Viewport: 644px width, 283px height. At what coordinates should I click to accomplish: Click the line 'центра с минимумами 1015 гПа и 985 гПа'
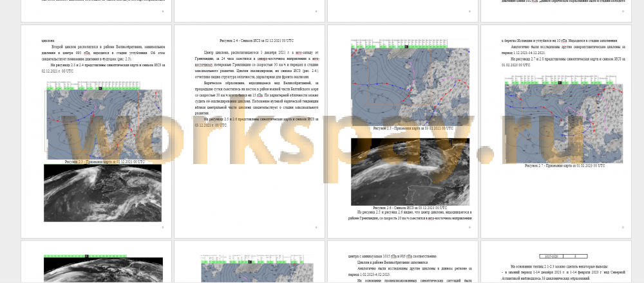click(393, 257)
